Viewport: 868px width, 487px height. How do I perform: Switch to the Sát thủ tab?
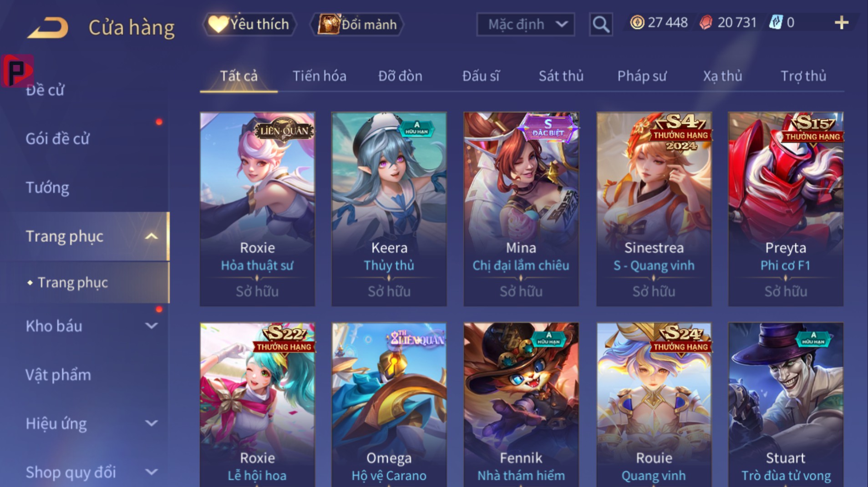[x=561, y=76]
